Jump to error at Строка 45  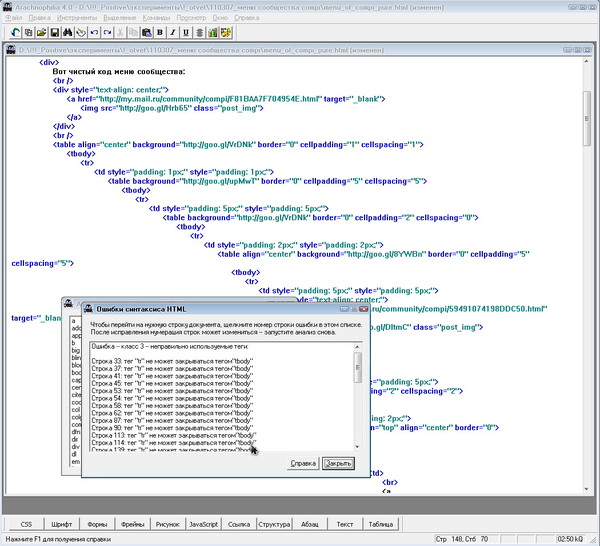[x=172, y=383]
